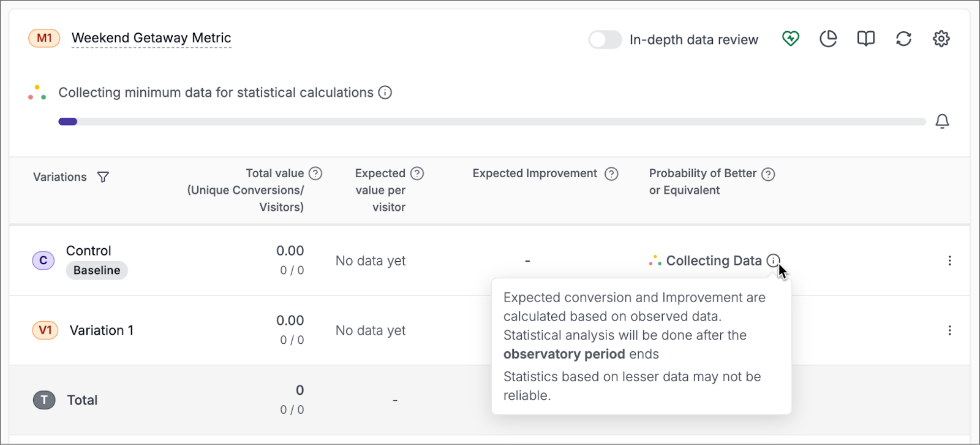
Task: Click the notification bell icon
Action: (942, 121)
